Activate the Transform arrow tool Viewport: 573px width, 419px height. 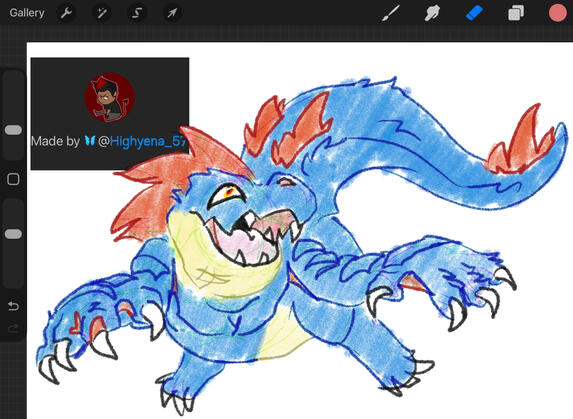171,13
